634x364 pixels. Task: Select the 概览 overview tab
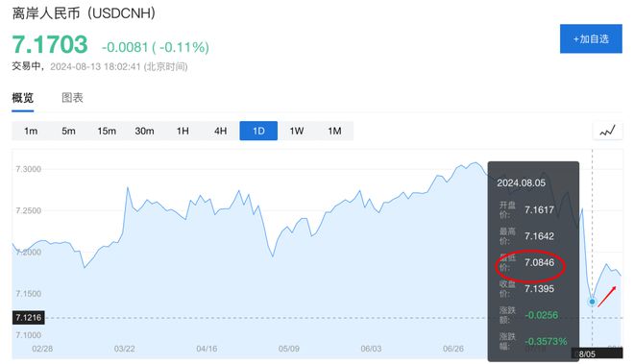23,97
